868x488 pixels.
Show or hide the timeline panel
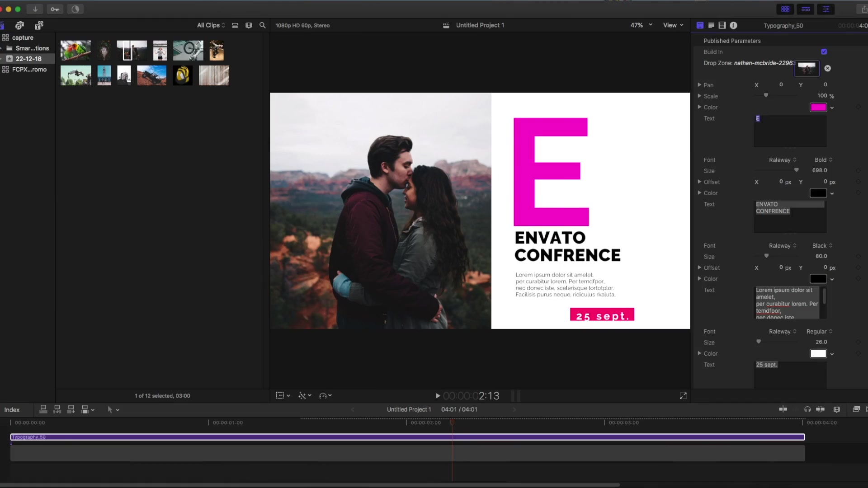[x=806, y=9]
